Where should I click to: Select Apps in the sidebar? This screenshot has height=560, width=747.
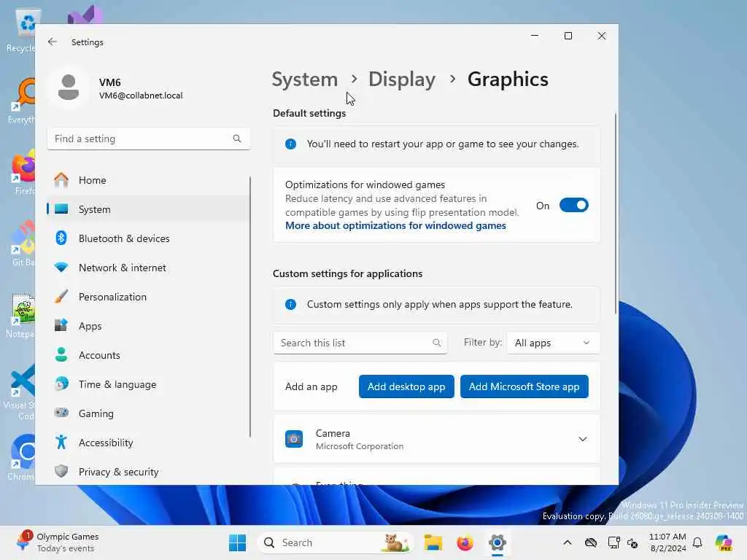click(148, 326)
